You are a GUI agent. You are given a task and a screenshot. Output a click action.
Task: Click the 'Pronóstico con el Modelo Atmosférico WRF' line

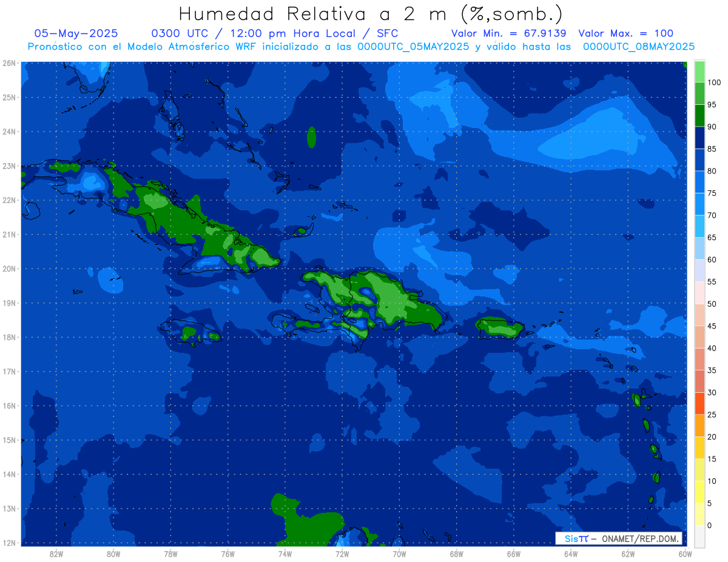point(362,47)
